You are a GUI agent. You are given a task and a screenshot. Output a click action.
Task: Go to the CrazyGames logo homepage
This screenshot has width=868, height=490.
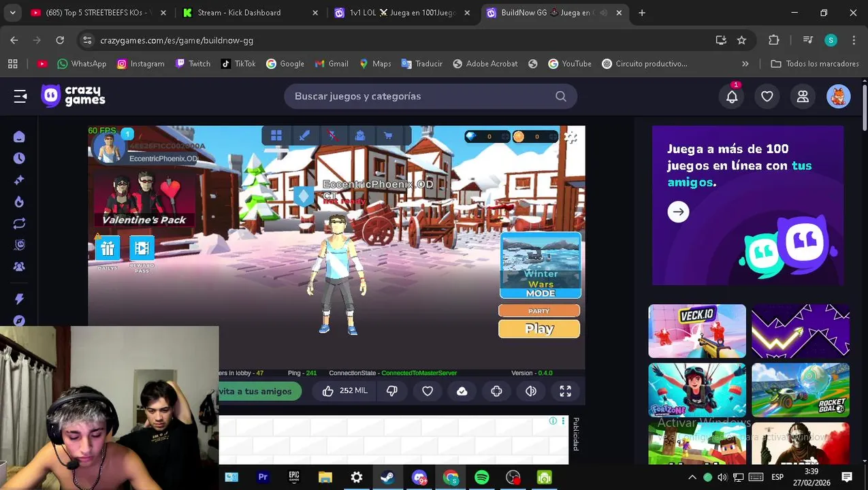click(73, 96)
